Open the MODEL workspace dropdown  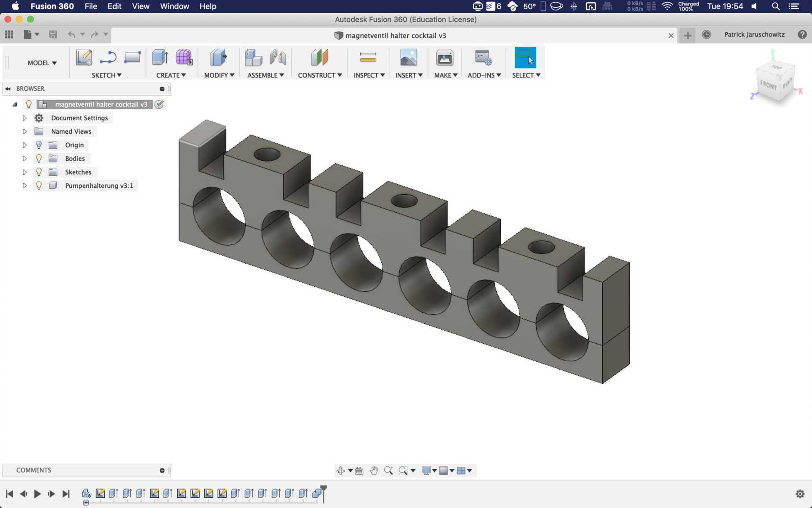point(42,63)
